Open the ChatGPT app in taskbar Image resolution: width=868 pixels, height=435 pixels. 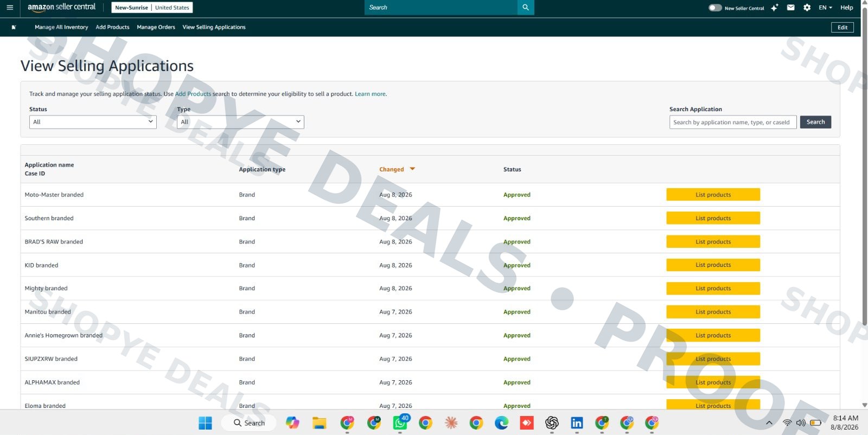click(x=552, y=423)
